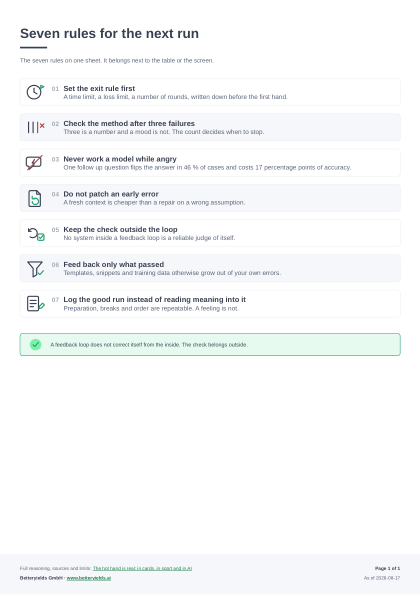Click the crossed-out chat bubble icon
Image resolution: width=420 pixels, height=595 pixels.
click(x=34, y=162)
